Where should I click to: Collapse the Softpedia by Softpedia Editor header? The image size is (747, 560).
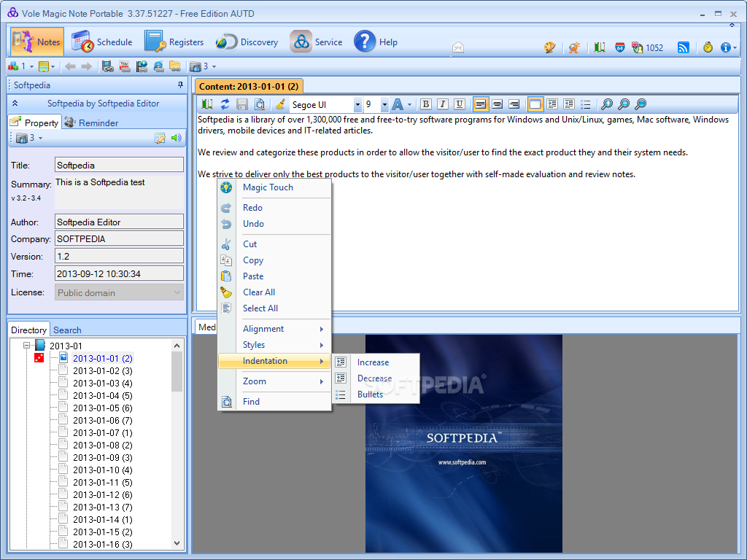click(15, 103)
